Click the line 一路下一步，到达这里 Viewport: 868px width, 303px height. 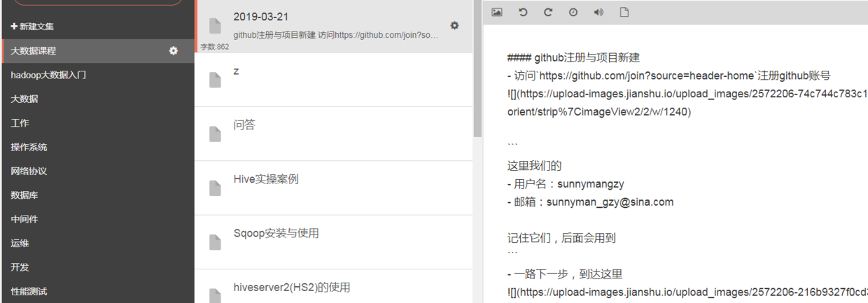click(x=565, y=274)
